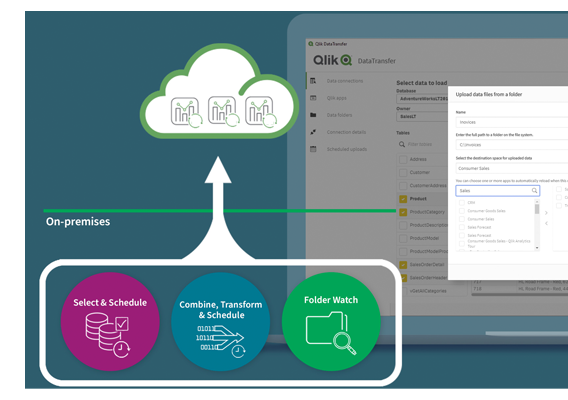Click the Data connections sidebar icon
The image size is (568, 400).
pos(313,81)
